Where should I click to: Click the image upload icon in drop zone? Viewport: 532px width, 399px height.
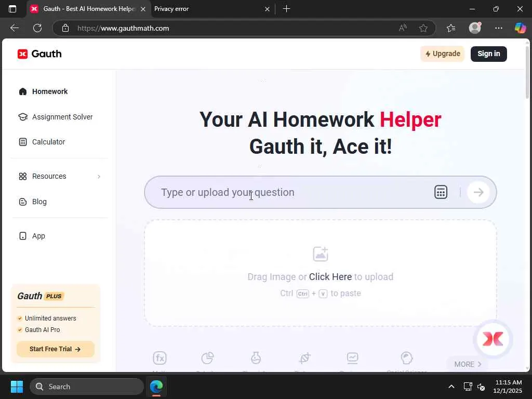point(320,254)
